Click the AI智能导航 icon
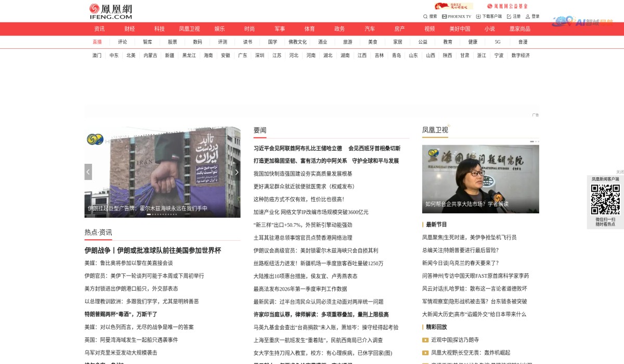The height and width of the screenshot is (364, 624). tap(584, 20)
